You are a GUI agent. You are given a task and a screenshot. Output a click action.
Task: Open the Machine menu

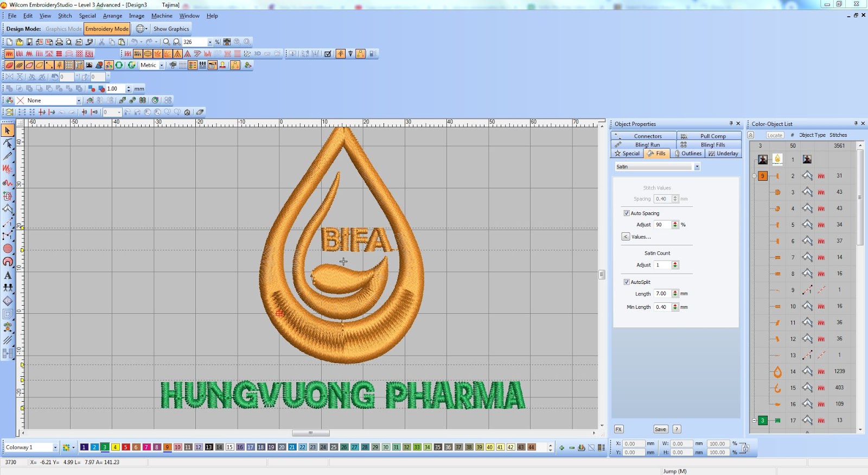162,16
